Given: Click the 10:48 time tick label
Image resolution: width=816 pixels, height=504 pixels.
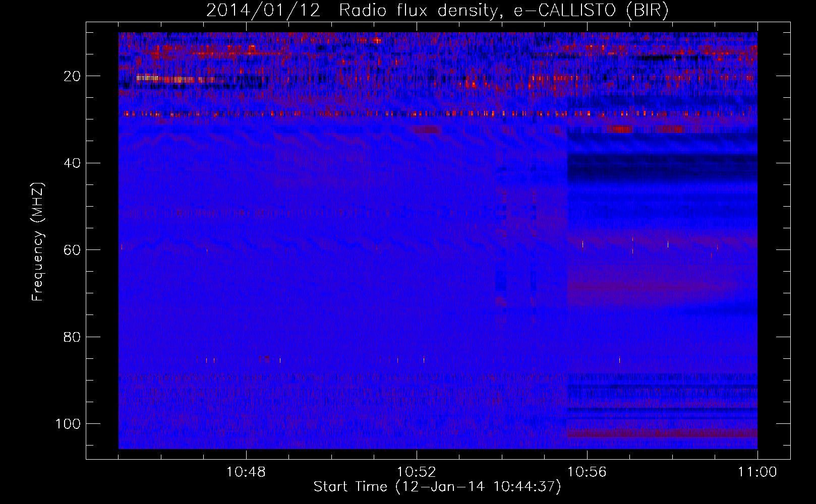Looking at the screenshot, I should click(246, 472).
